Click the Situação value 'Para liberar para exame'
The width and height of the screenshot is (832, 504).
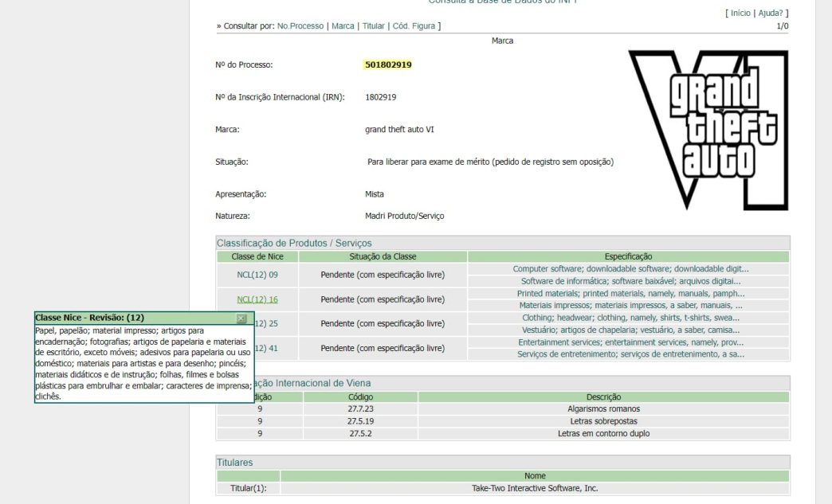[x=490, y=162]
